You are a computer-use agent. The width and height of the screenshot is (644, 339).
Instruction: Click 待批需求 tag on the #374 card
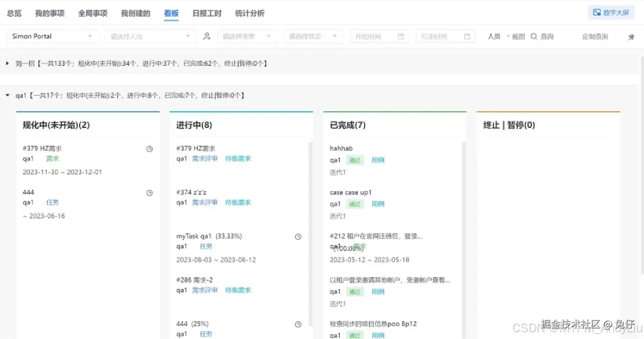coord(238,203)
